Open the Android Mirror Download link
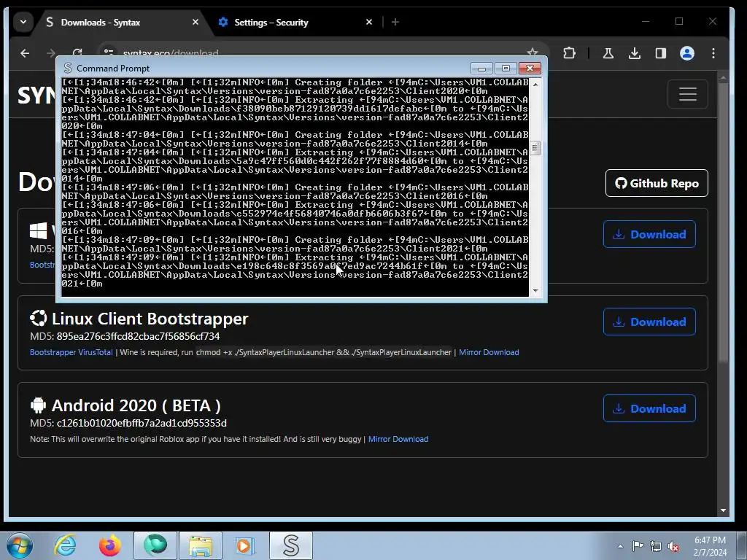The width and height of the screenshot is (747, 560). [398, 439]
